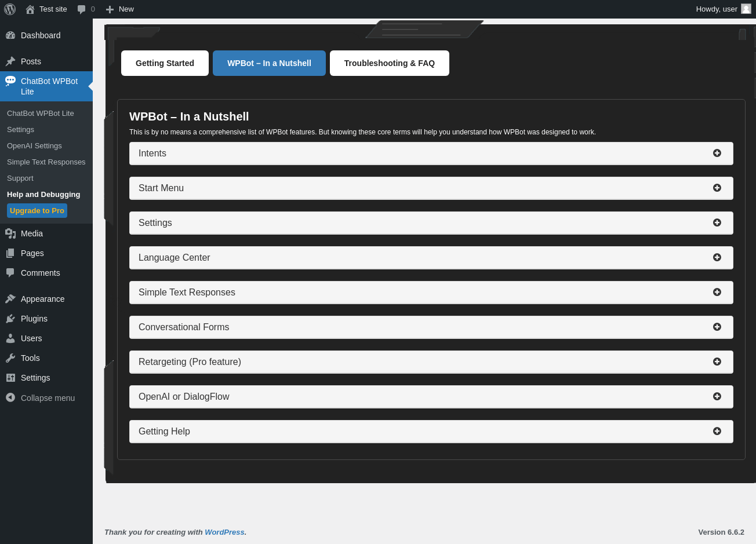This screenshot has width=756, height=544.
Task: Open the WPBot Settings submenu item
Action: pos(20,130)
